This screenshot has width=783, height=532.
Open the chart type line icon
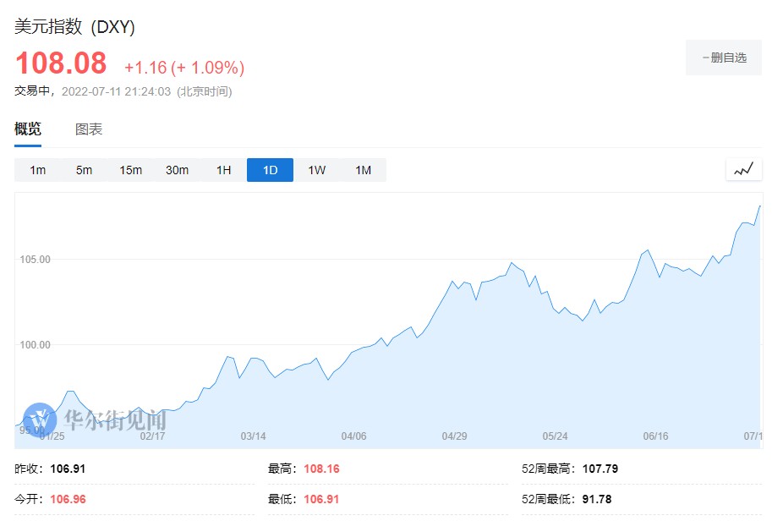tap(743, 169)
